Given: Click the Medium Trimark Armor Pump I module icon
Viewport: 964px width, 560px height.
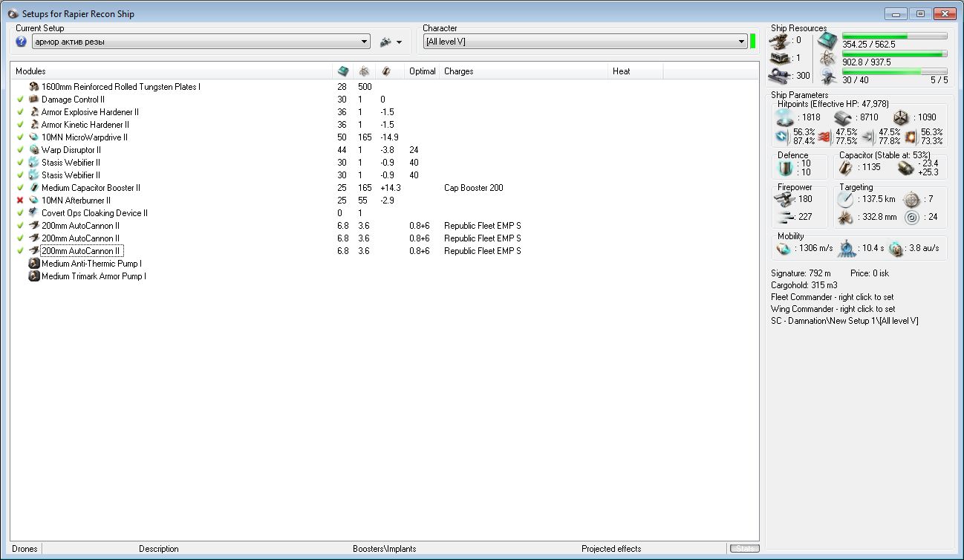Looking at the screenshot, I should pyautogui.click(x=33, y=276).
